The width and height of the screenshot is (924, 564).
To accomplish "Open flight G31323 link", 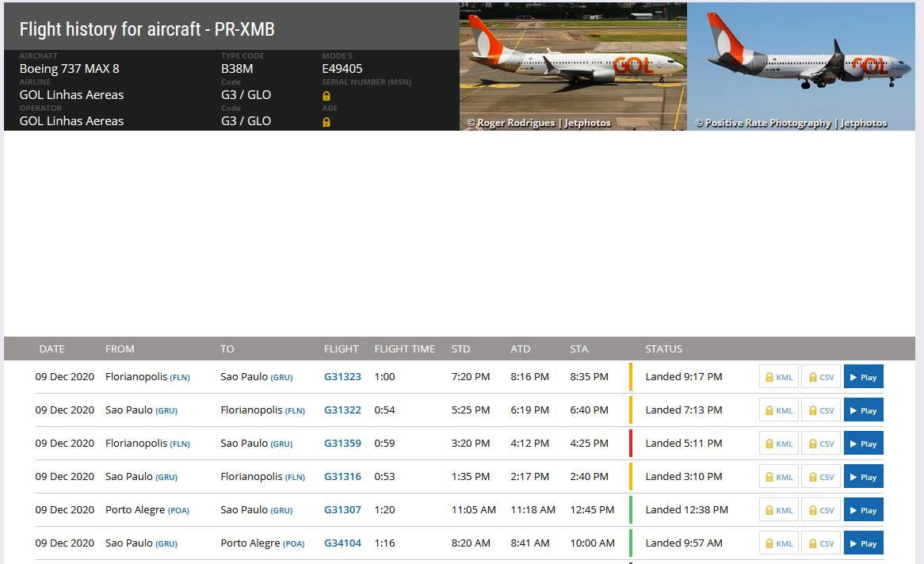I will coord(342,376).
